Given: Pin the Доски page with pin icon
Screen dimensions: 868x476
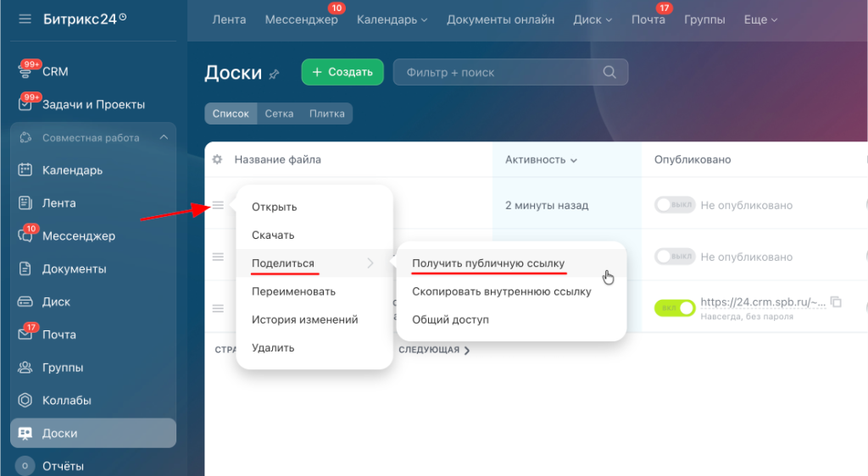Looking at the screenshot, I should (274, 74).
